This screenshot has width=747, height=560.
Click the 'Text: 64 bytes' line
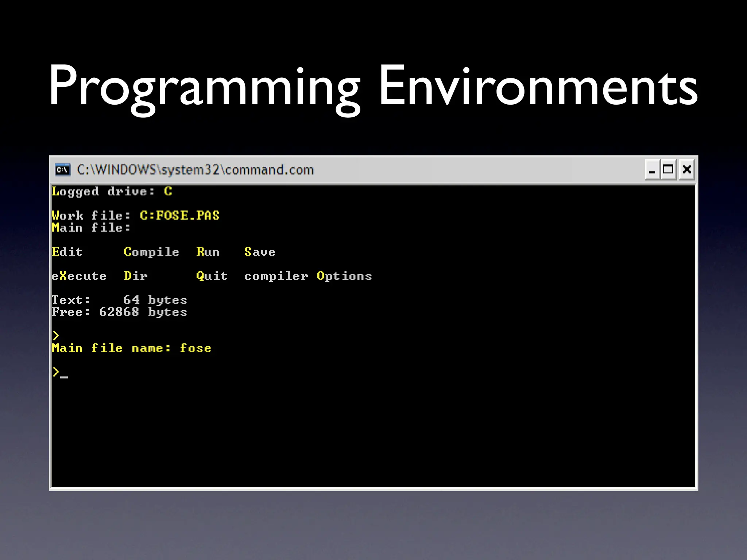coord(119,300)
